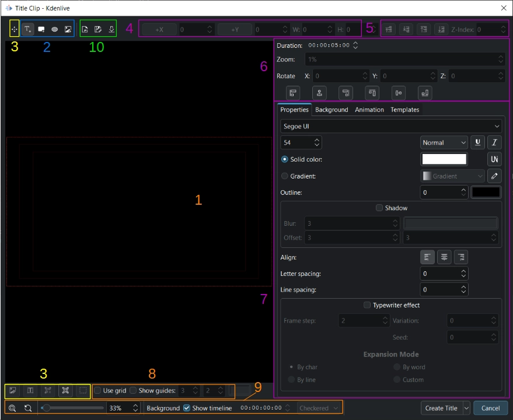Cancel the title editor
Image resolution: width=513 pixels, height=420 pixels.
click(491, 408)
